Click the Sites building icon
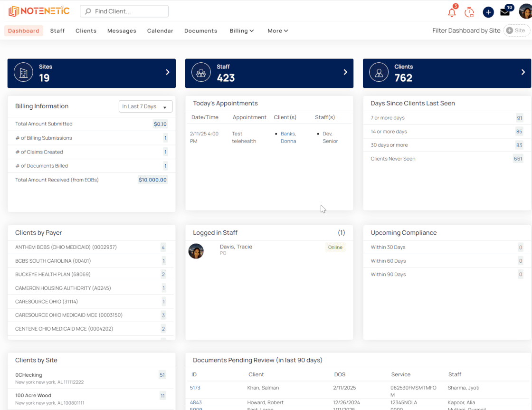Viewport: 532px width, 410px height. tap(23, 72)
